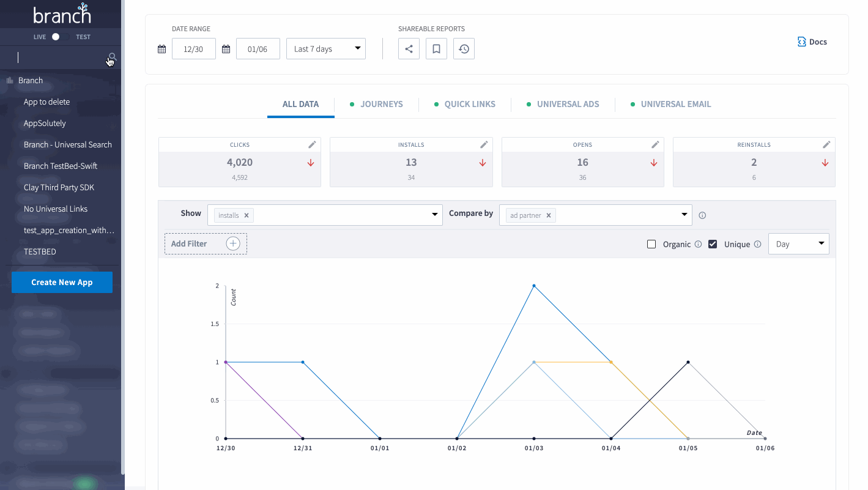Edit the Opens card pencil icon

(655, 144)
